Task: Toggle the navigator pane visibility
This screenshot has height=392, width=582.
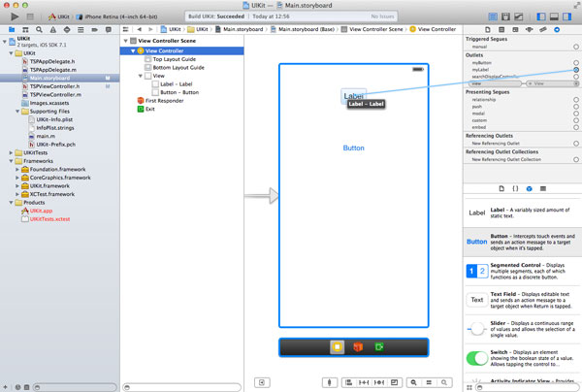Action: (x=541, y=16)
